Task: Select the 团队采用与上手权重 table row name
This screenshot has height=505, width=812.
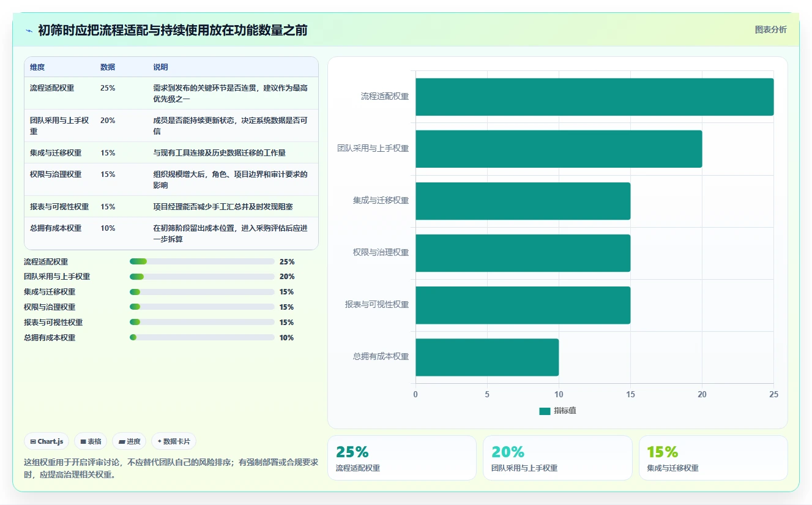Action: [x=59, y=126]
